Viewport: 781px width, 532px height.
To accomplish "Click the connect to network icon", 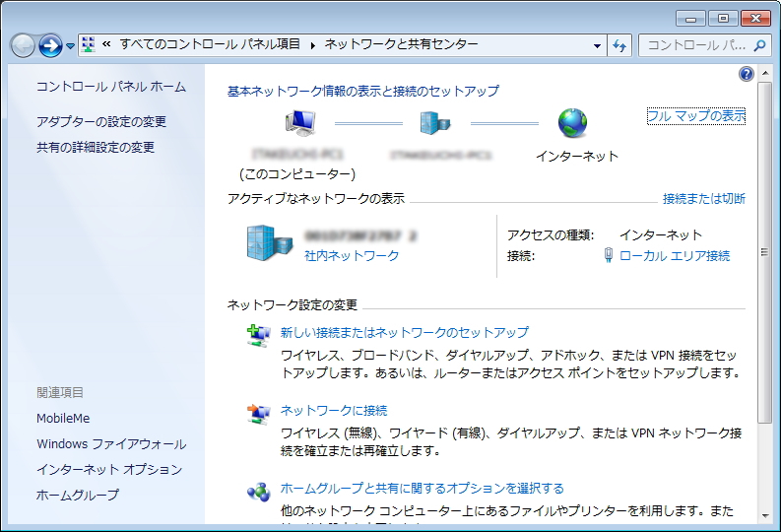I will tap(258, 414).
